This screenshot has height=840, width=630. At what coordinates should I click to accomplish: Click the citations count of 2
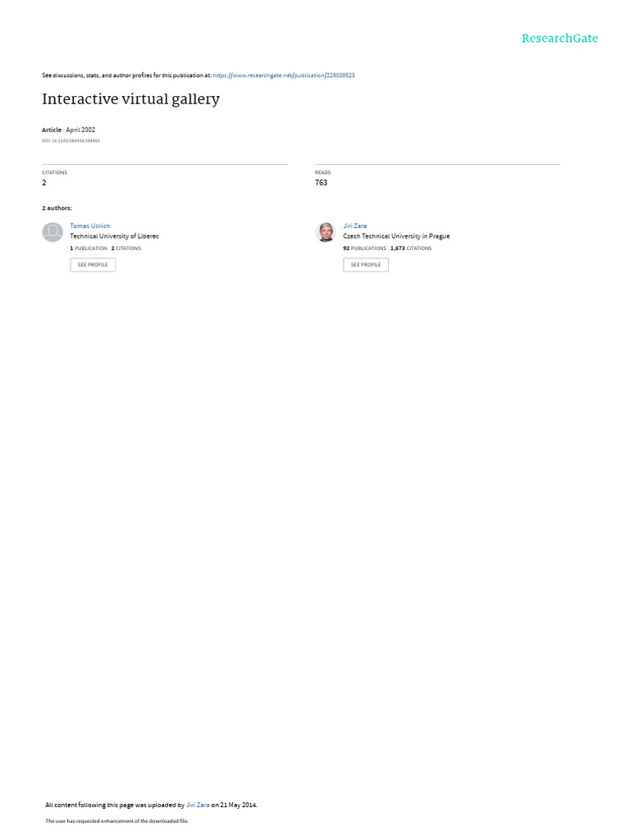click(x=44, y=183)
